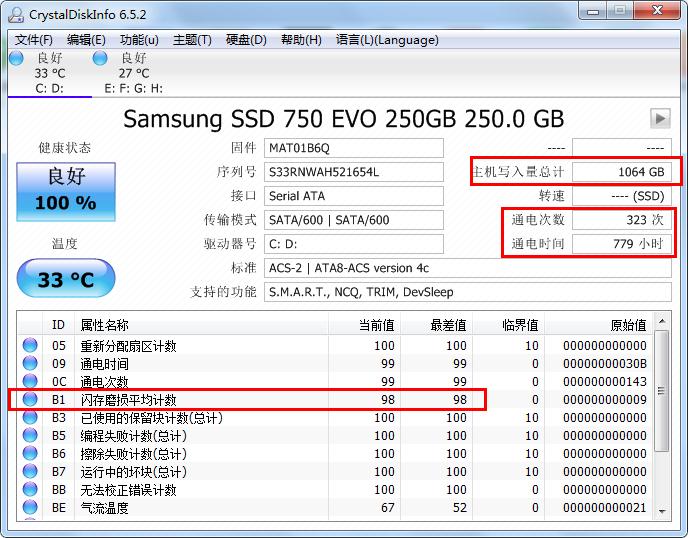The image size is (688, 538).
Task: Select attribute 已使用的保留块计数(总计)
Action: 151,418
